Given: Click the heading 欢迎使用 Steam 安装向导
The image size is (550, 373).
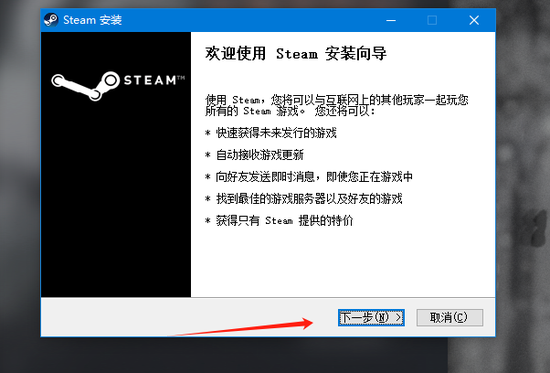Looking at the screenshot, I should pos(296,54).
